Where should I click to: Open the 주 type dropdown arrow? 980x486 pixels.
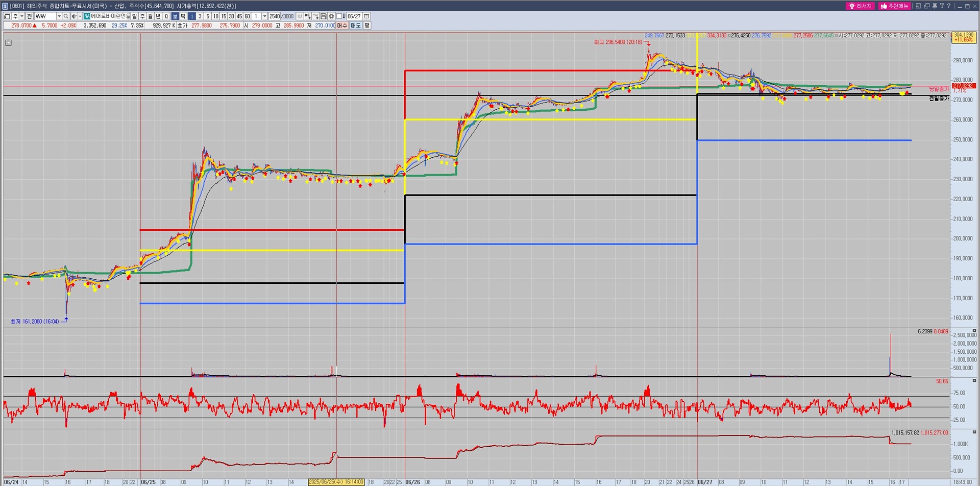(21, 16)
